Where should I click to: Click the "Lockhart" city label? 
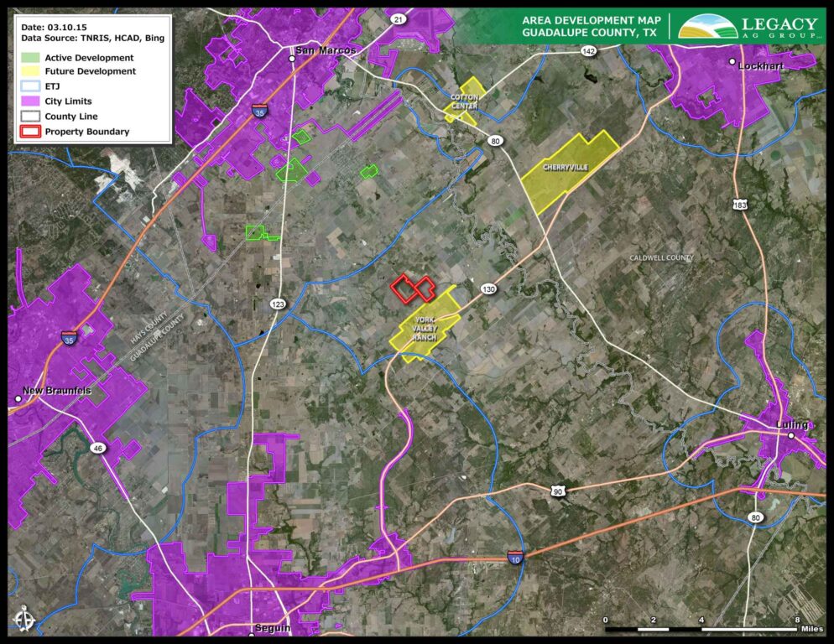pyautogui.click(x=761, y=66)
